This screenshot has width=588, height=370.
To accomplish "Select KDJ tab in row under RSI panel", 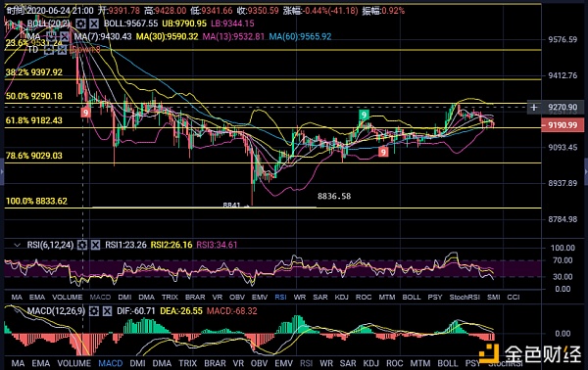I will [341, 297].
